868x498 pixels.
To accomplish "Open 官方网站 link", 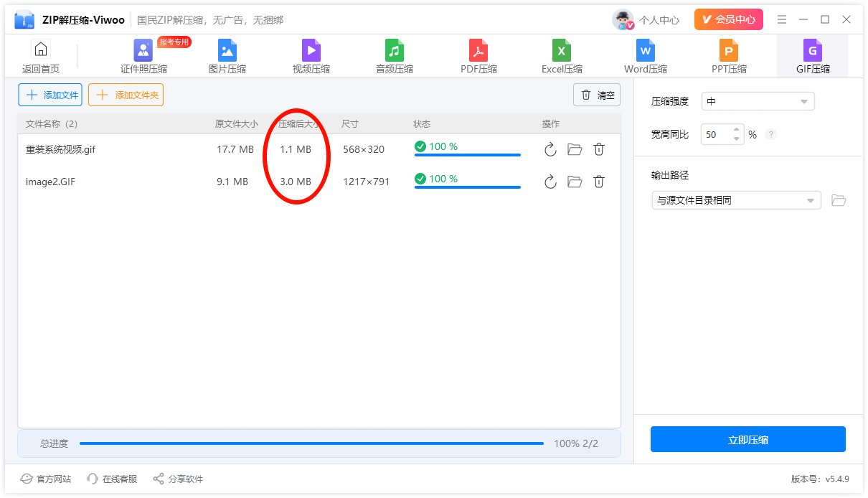I will click(x=46, y=479).
